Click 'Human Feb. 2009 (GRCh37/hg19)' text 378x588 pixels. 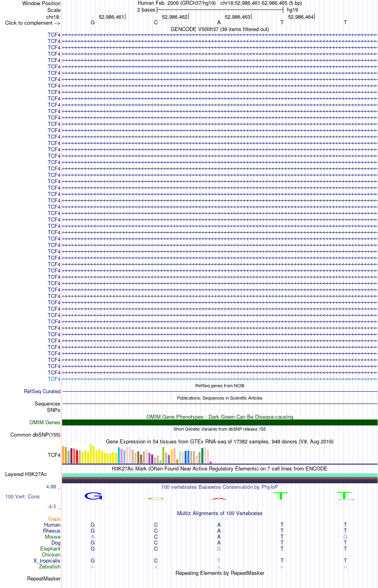[177, 3]
